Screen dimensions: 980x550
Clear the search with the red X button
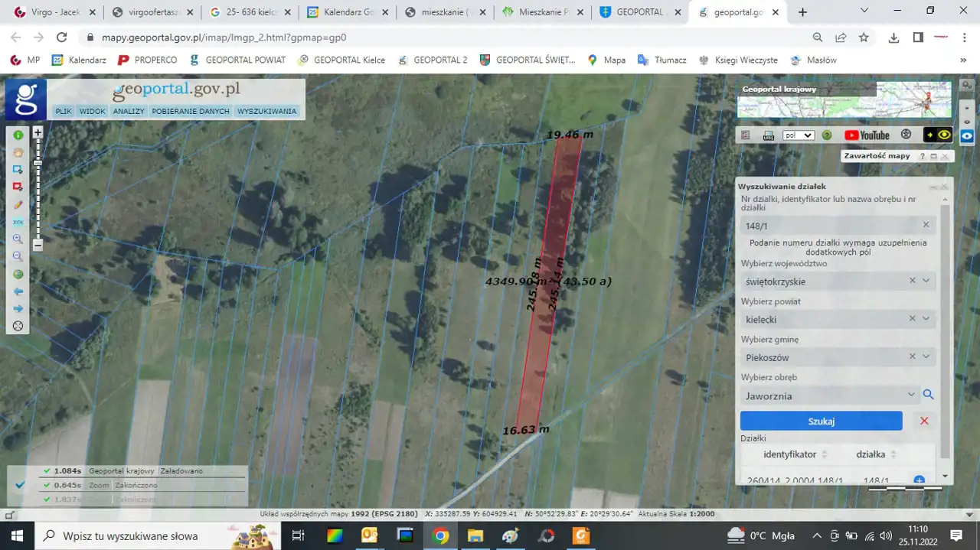pyautogui.click(x=924, y=421)
